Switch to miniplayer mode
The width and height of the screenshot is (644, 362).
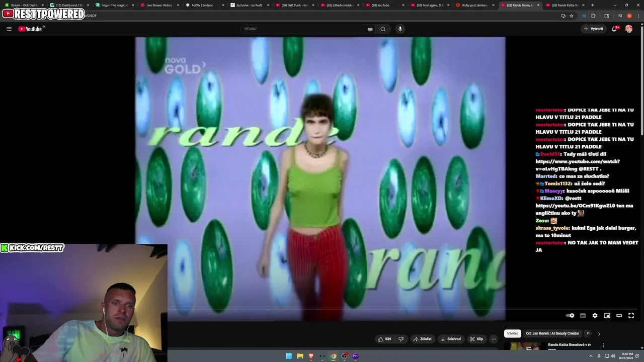coord(607,315)
